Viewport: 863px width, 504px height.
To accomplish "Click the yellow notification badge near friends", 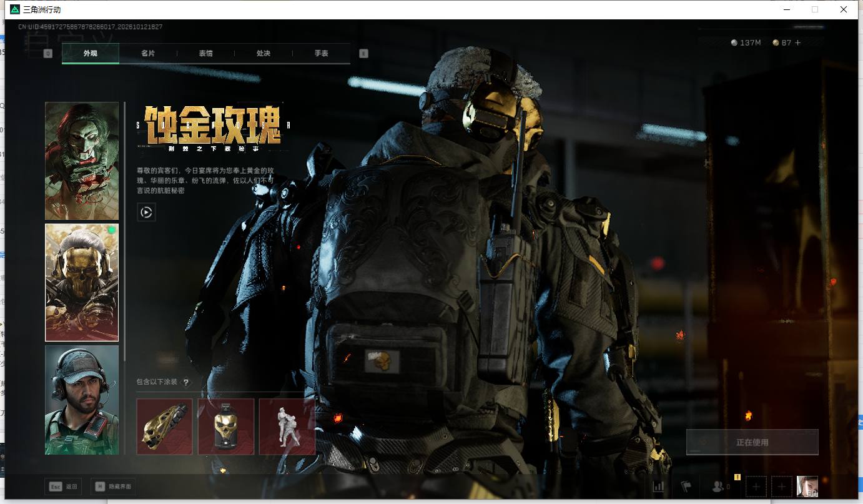I will tap(737, 477).
